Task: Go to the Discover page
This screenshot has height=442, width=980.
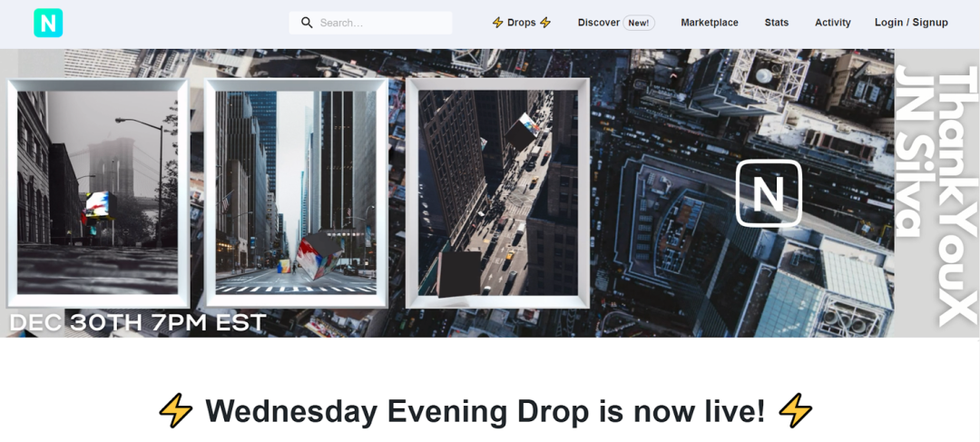Action: click(598, 23)
